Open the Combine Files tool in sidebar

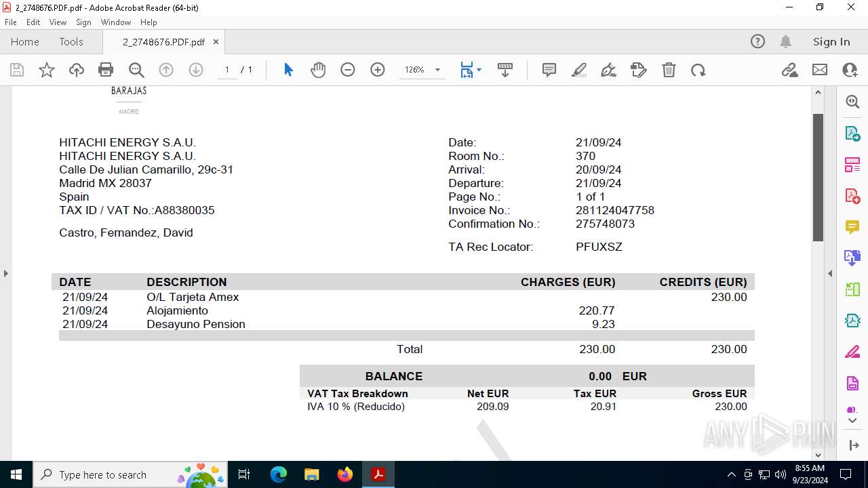point(852,258)
